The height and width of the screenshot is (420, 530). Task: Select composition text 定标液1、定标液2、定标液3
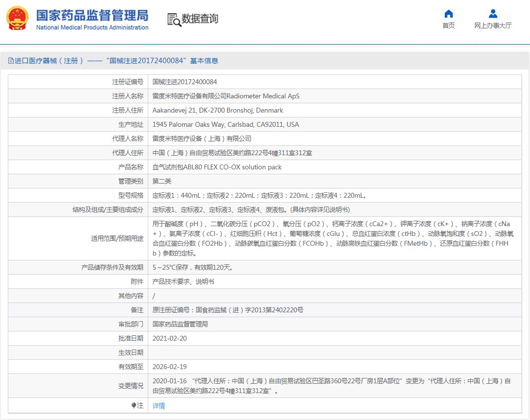(x=251, y=210)
